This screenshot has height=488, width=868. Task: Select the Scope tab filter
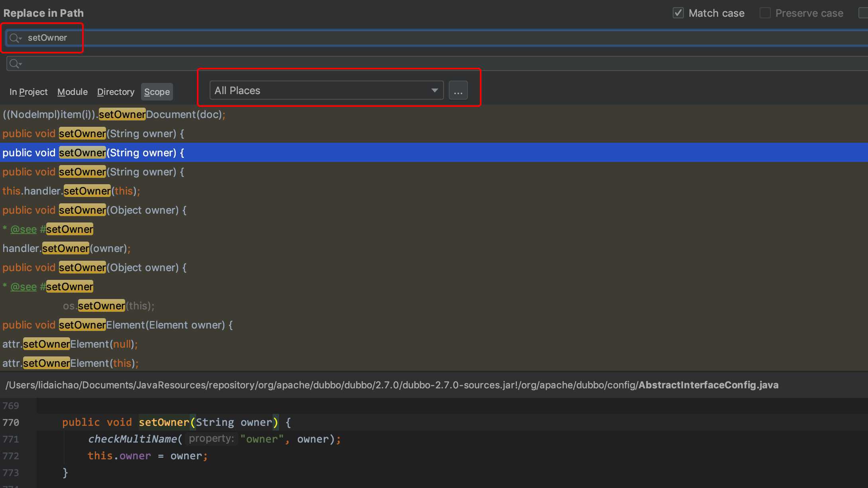(x=156, y=91)
